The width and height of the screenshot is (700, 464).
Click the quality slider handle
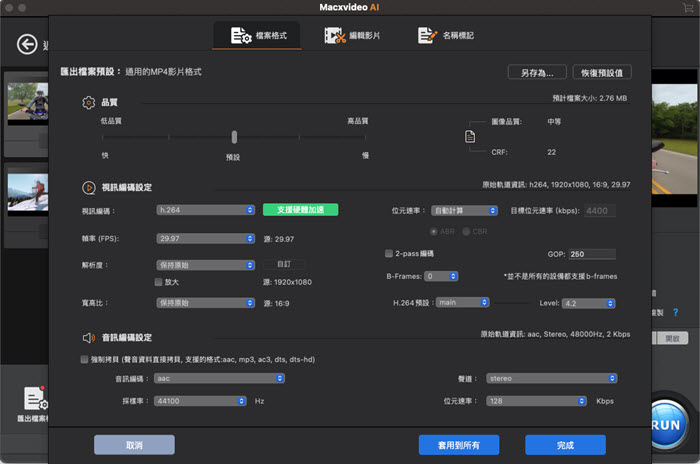234,137
